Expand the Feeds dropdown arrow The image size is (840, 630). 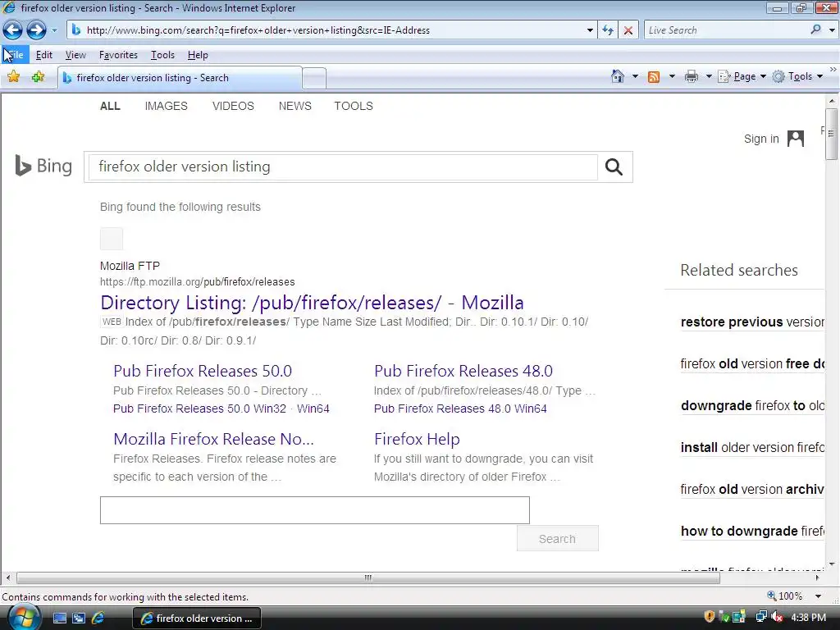(672, 76)
